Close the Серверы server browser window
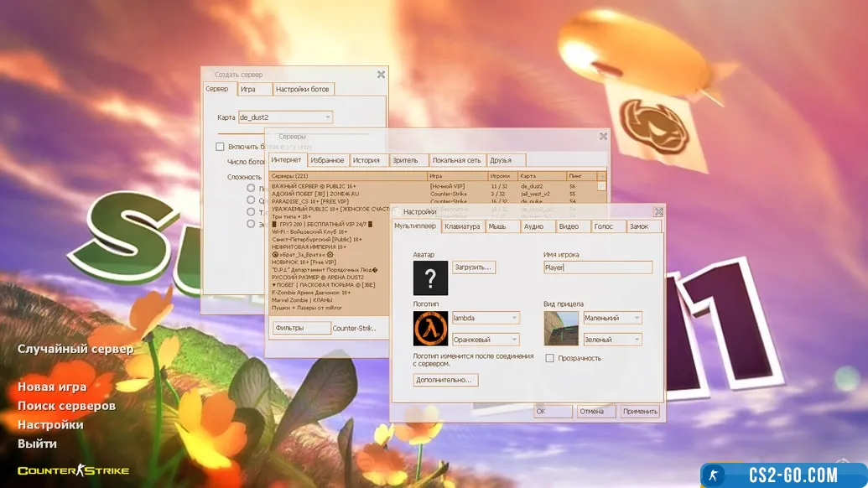Viewport: 868px width, 488px height. coord(603,136)
